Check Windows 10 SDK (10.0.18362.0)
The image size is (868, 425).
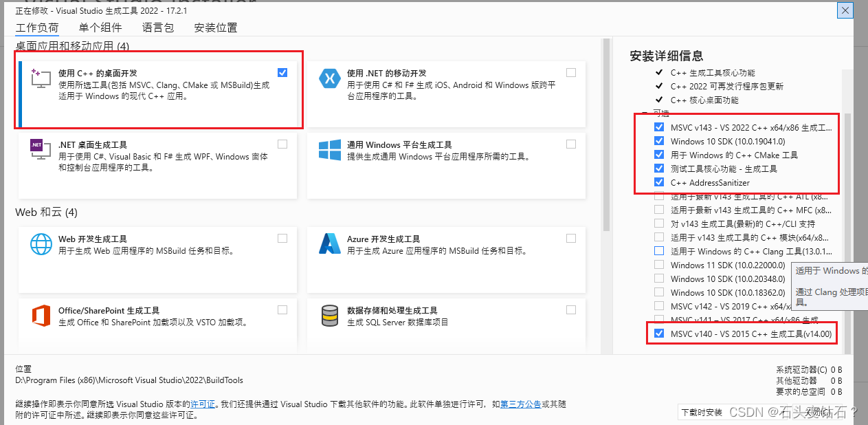tap(659, 292)
